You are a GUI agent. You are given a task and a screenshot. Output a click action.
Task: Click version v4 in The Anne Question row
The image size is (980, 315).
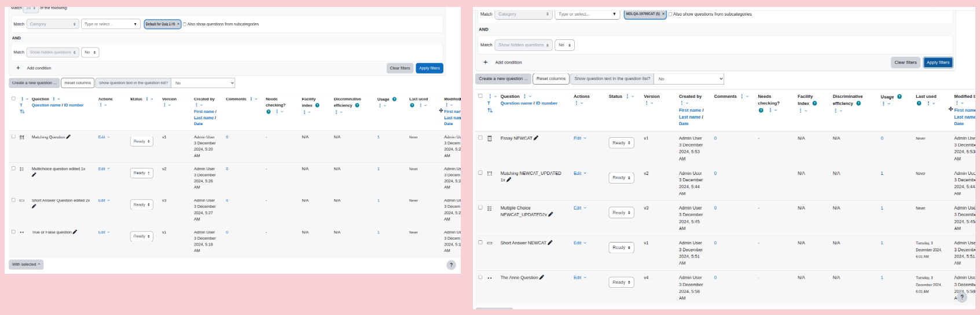click(646, 277)
